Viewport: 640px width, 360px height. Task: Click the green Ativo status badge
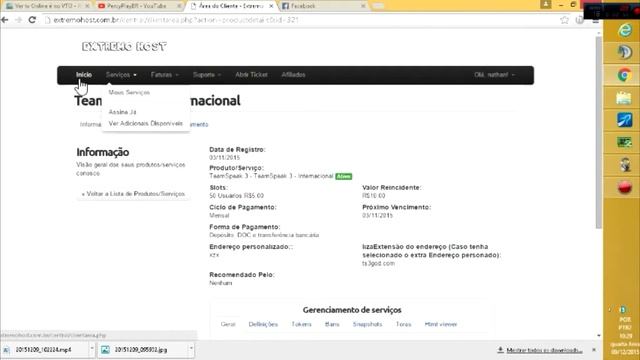point(343,176)
